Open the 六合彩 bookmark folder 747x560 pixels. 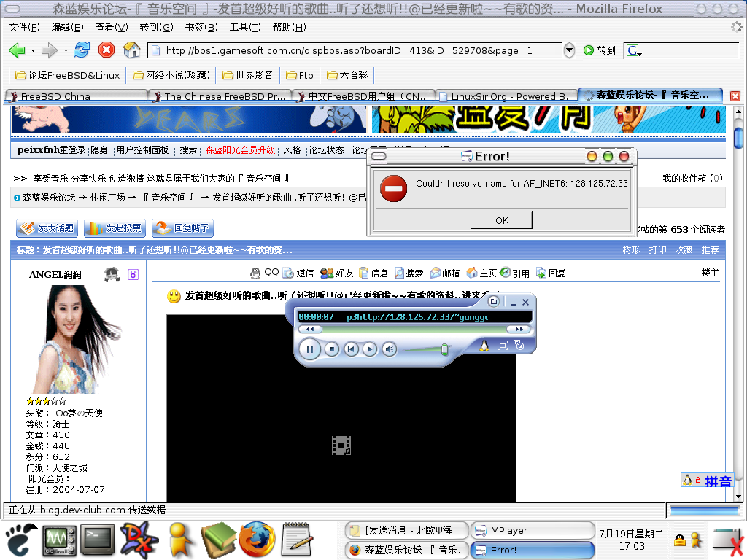347,75
